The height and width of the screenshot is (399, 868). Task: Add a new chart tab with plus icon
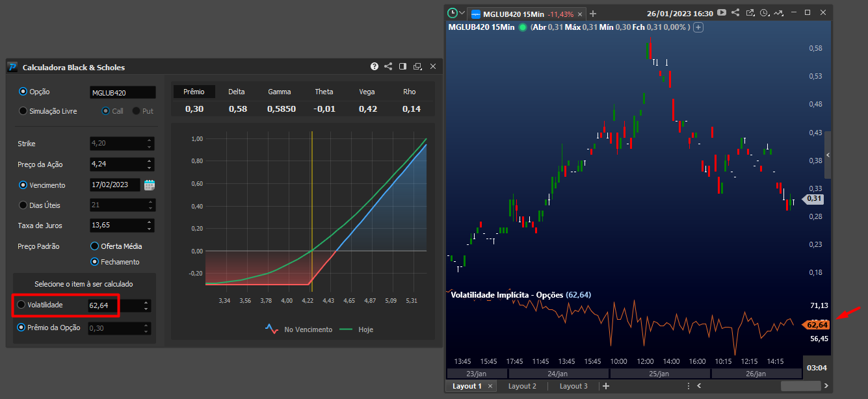[x=592, y=14]
